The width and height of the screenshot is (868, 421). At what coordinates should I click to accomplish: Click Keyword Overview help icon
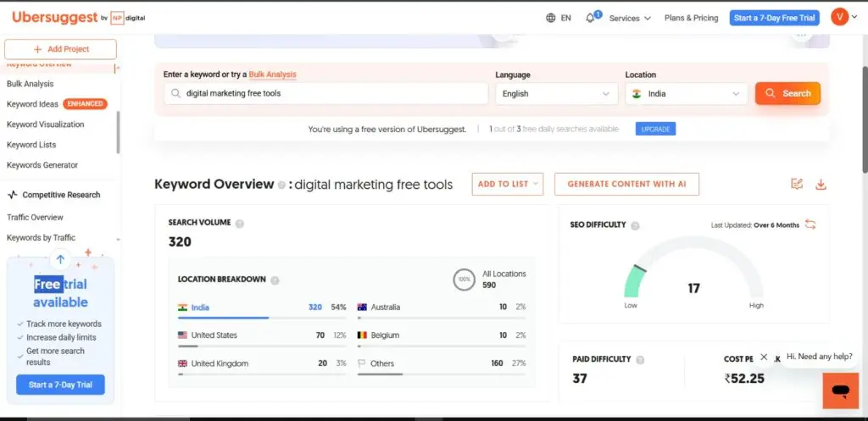pyautogui.click(x=281, y=186)
